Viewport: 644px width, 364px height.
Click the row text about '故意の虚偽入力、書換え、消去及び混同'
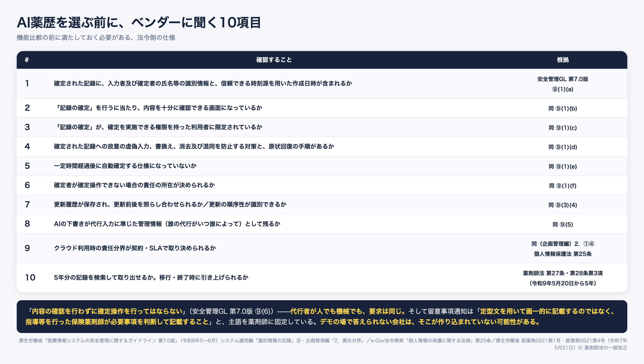click(194, 146)
